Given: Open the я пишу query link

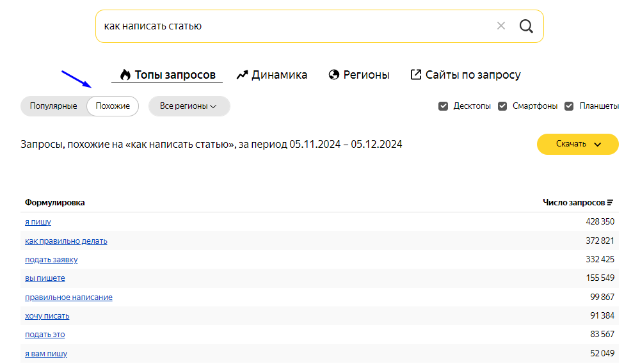Looking at the screenshot, I should (x=38, y=222).
